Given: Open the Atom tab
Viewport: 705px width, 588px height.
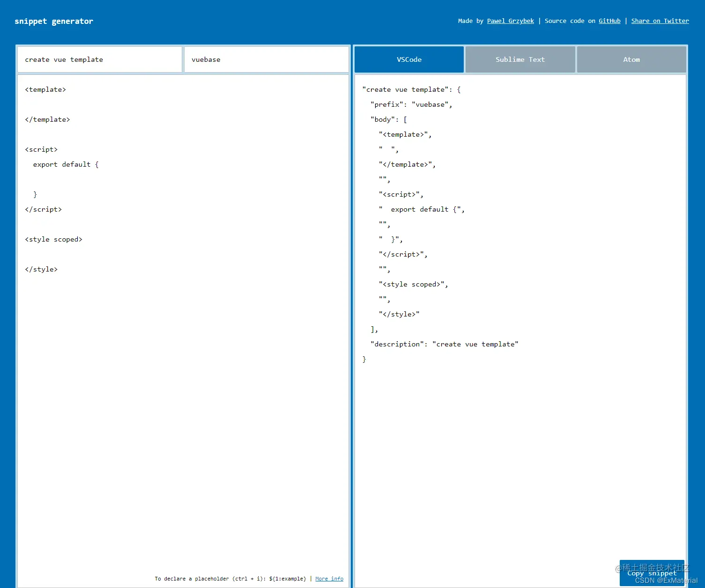Looking at the screenshot, I should 631,59.
